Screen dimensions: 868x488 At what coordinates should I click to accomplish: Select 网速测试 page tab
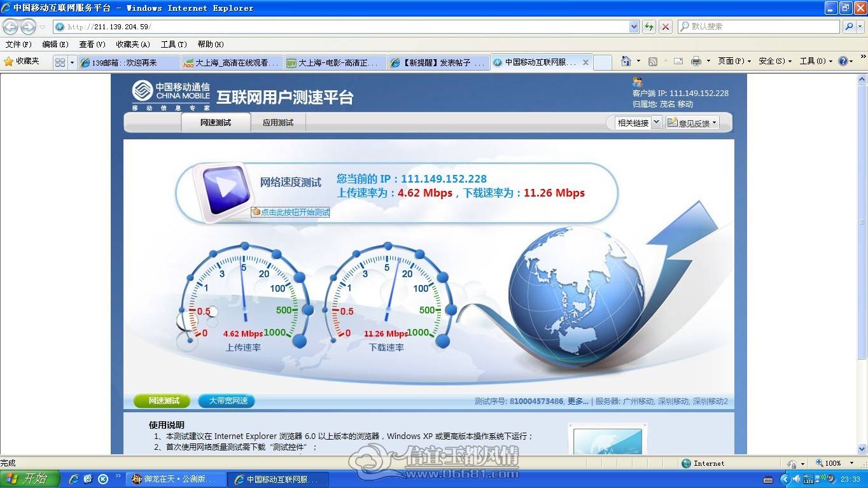[216, 123]
